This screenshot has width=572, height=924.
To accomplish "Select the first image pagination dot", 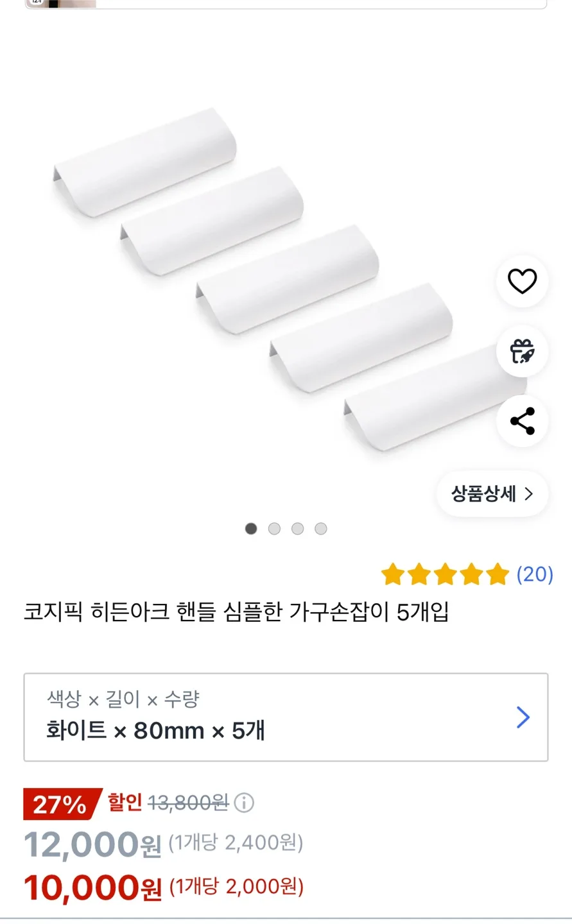I will point(251,529).
